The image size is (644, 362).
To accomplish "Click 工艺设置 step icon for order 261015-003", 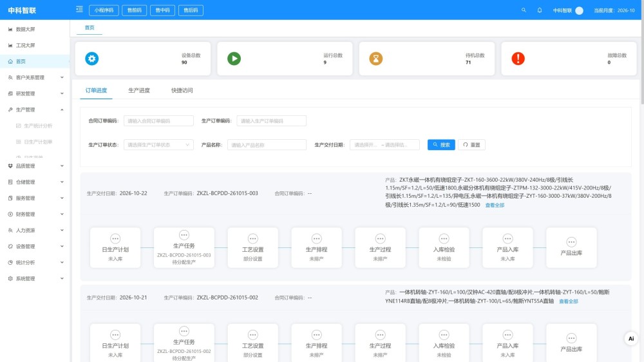I will (252, 239).
